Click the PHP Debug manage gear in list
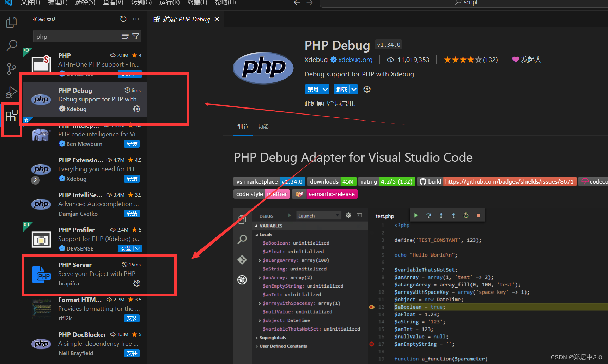This screenshot has width=608, height=364. pos(137,109)
